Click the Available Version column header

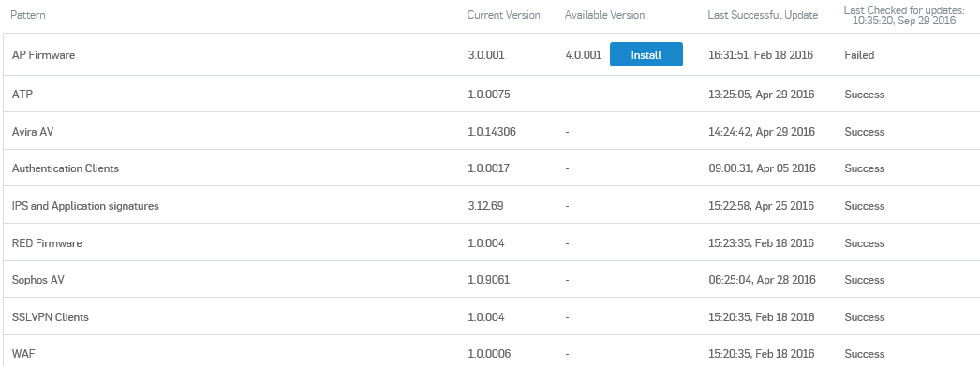point(604,14)
